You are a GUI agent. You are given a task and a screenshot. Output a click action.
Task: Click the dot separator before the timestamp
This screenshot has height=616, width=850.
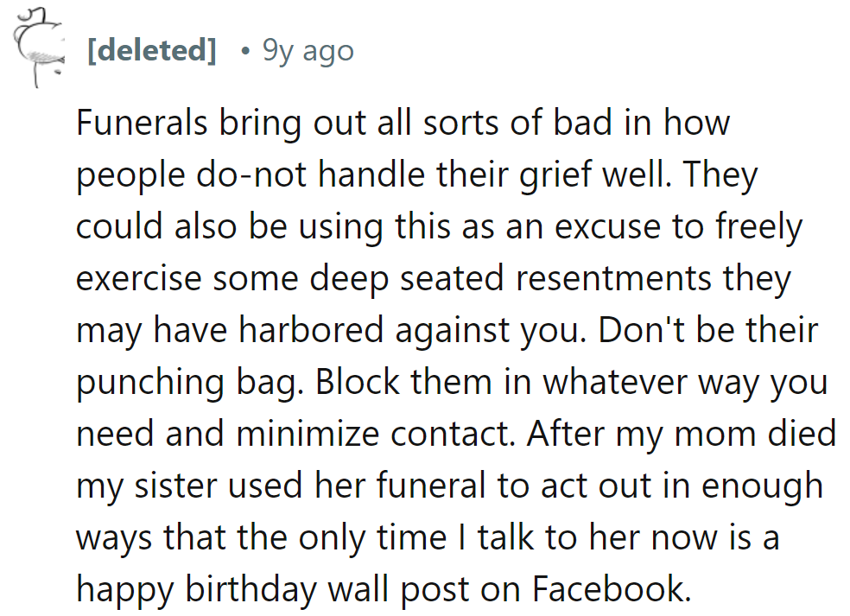245,51
